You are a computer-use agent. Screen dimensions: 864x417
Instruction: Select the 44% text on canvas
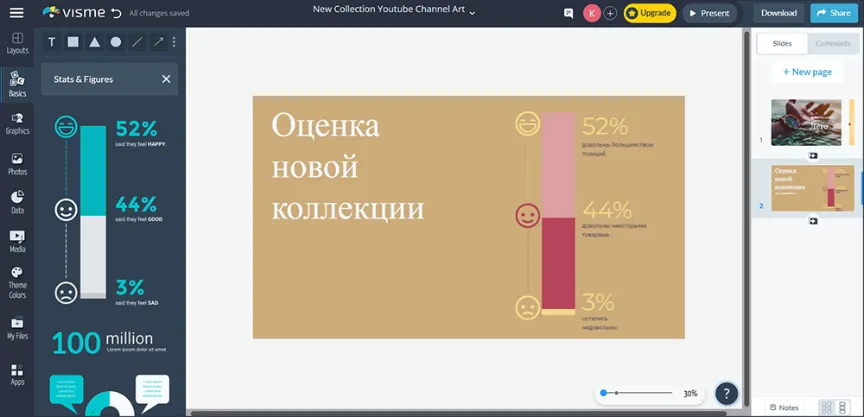607,209
